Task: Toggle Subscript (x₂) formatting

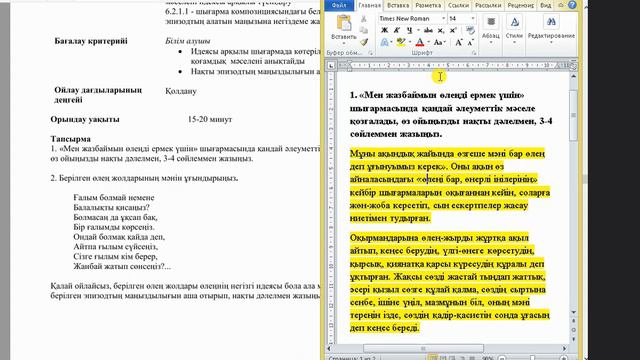Action: [441, 31]
